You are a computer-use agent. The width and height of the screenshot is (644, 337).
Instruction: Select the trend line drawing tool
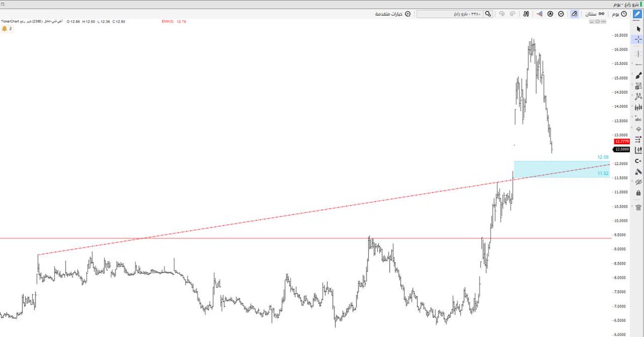coord(638,64)
